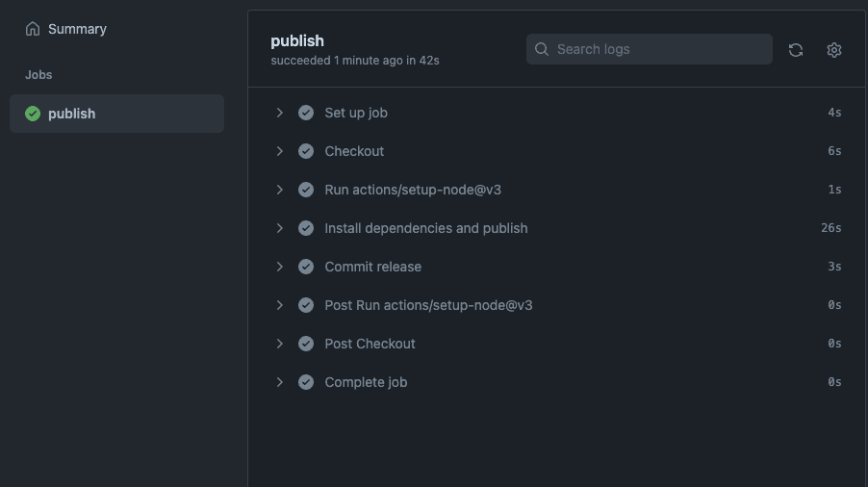
Task: Click the Complete job step label
Action: point(366,382)
